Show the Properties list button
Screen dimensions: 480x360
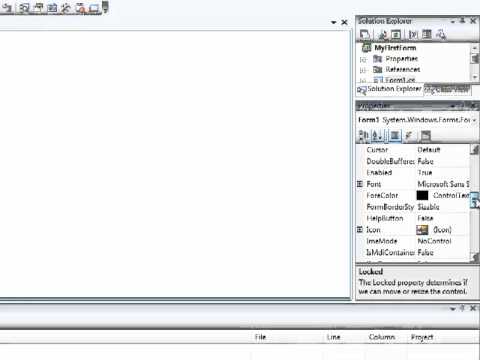(395, 135)
